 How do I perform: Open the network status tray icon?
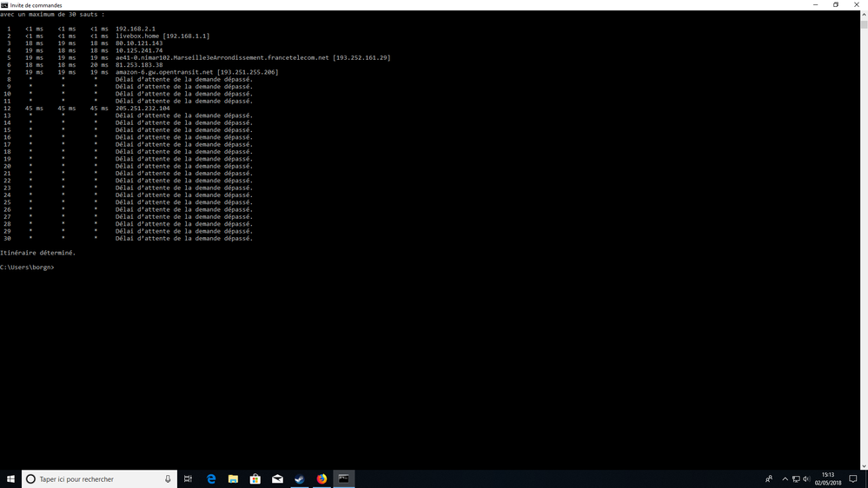click(796, 479)
